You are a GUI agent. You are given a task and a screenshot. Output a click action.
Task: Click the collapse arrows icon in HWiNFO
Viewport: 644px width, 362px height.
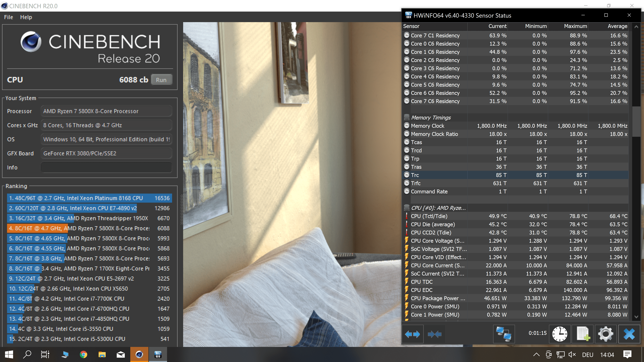(x=435, y=334)
